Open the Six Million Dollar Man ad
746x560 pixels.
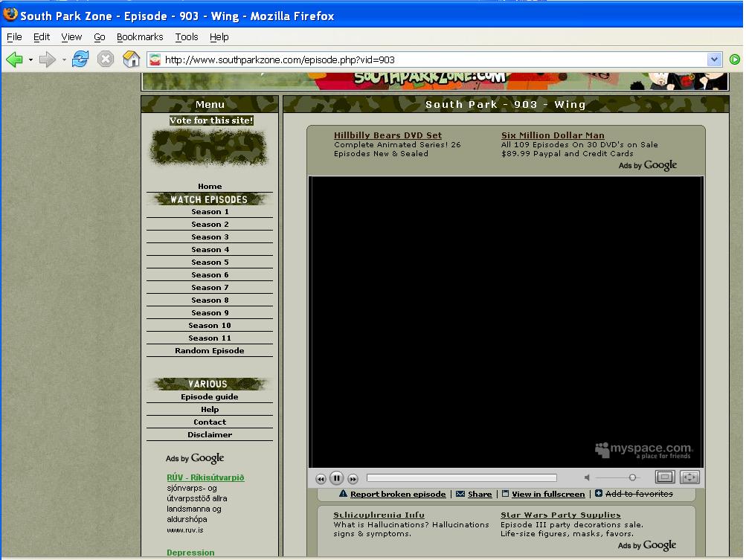(553, 135)
